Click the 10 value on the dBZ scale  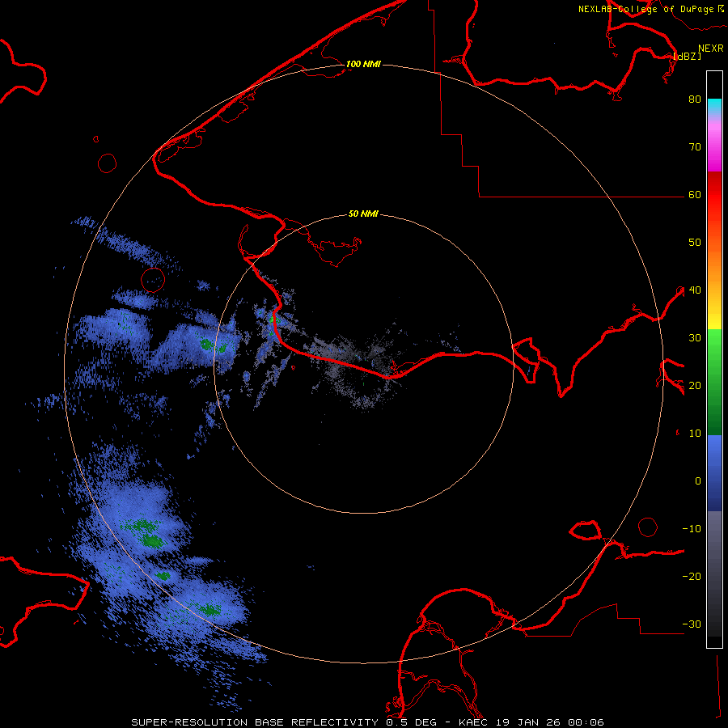[x=695, y=434]
